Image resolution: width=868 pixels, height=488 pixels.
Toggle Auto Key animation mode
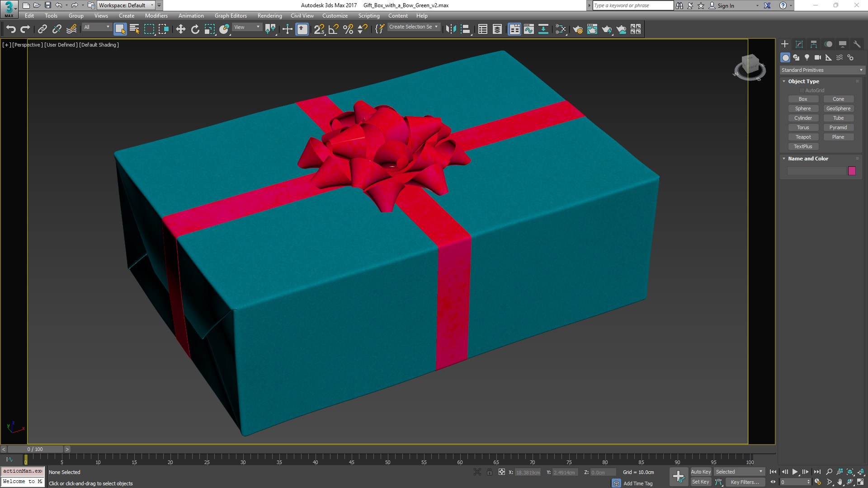click(701, 472)
